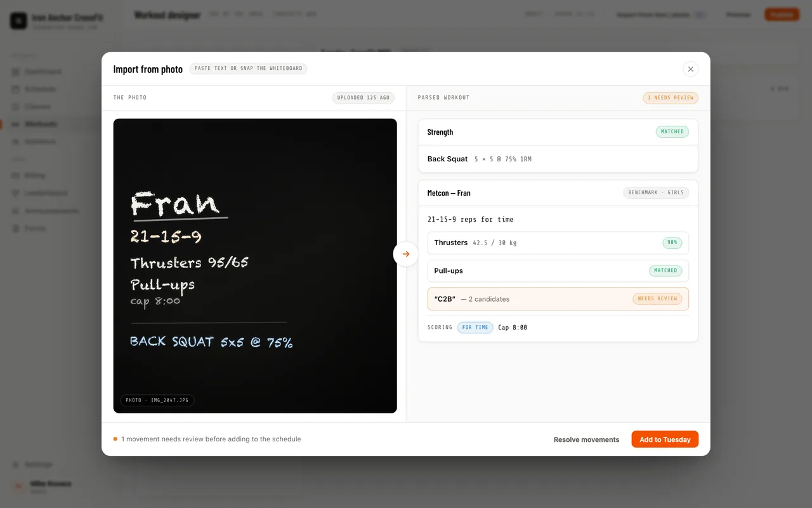The width and height of the screenshot is (812, 508).
Task: Click the PHOTO · IMG_2047.JPG filename label
Action: coord(157,401)
